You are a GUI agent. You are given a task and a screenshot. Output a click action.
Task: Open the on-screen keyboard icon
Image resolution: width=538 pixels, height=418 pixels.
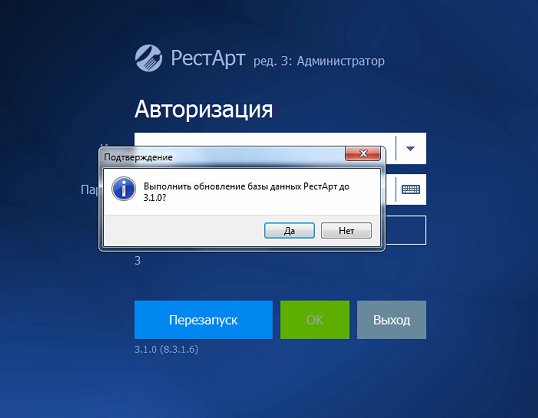[411, 189]
